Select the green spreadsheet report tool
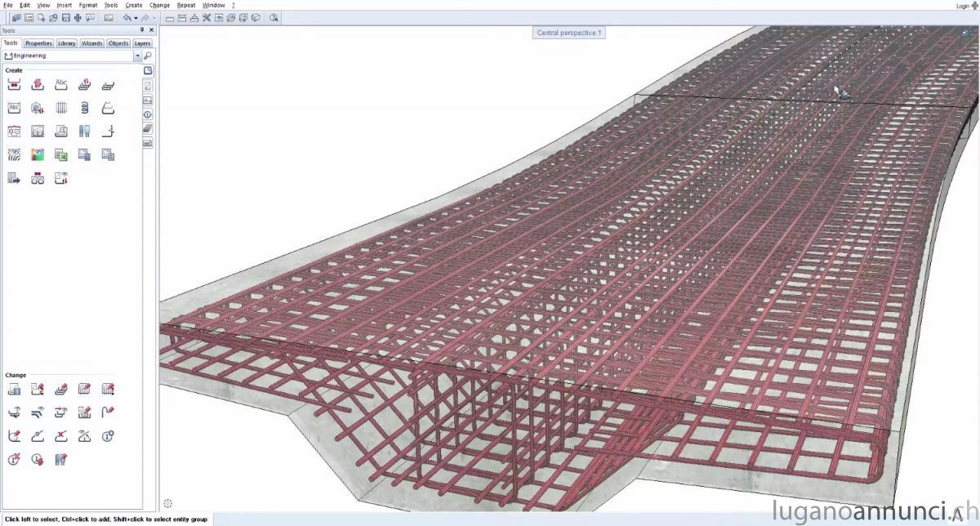Viewport: 980px width, 526px height. [x=61, y=154]
